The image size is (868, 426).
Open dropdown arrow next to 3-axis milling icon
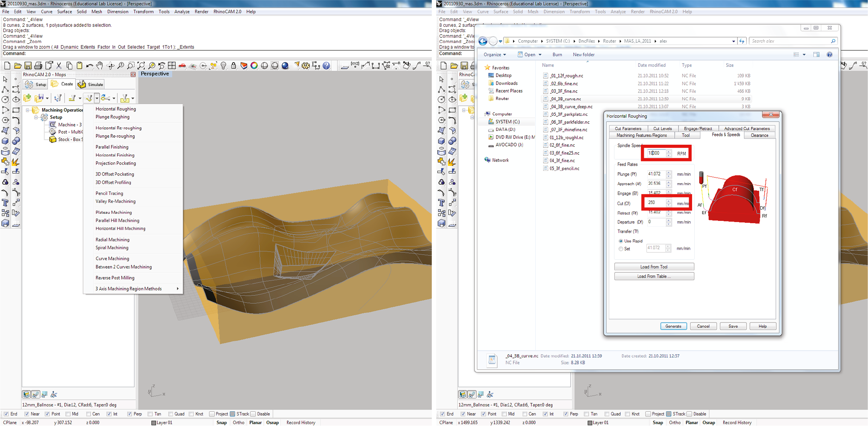pyautogui.click(x=97, y=98)
